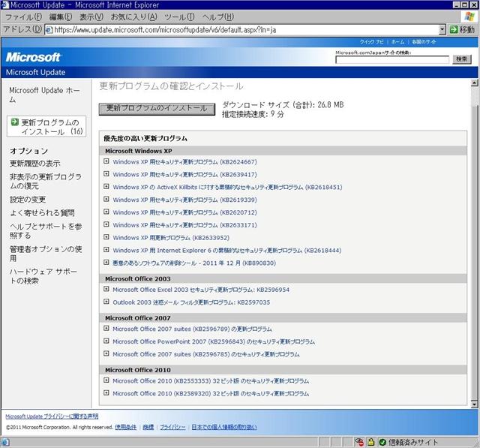
Task: Expand the KB2639417 update entry
Action: coord(106,173)
